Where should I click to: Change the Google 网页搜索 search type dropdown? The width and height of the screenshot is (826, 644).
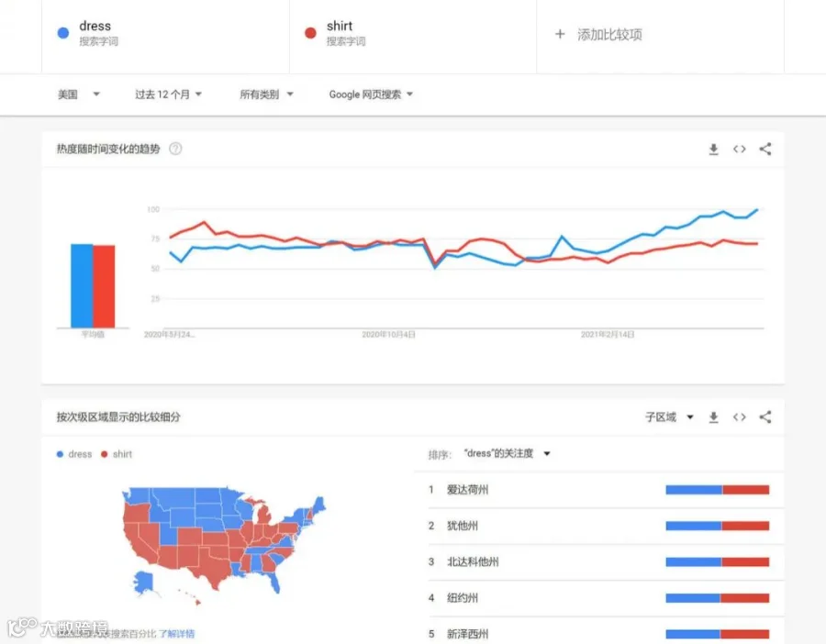pyautogui.click(x=371, y=94)
